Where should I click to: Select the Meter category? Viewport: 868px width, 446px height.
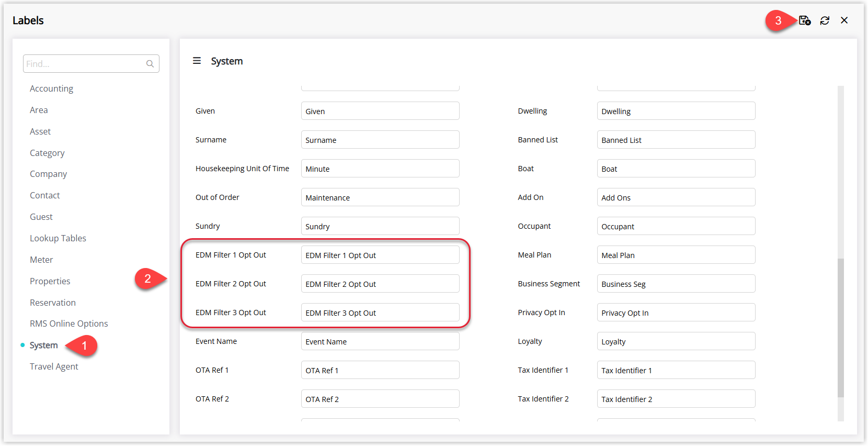pos(41,260)
